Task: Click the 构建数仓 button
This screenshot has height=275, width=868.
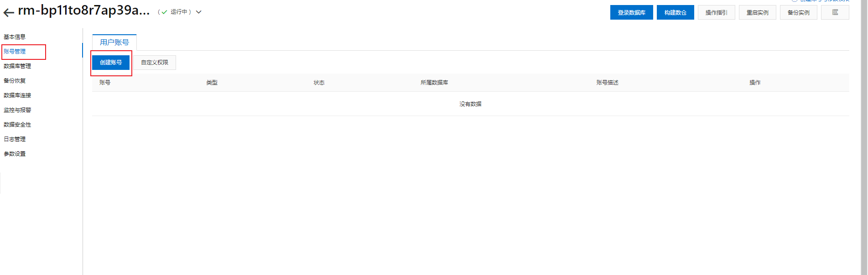Action: [676, 12]
